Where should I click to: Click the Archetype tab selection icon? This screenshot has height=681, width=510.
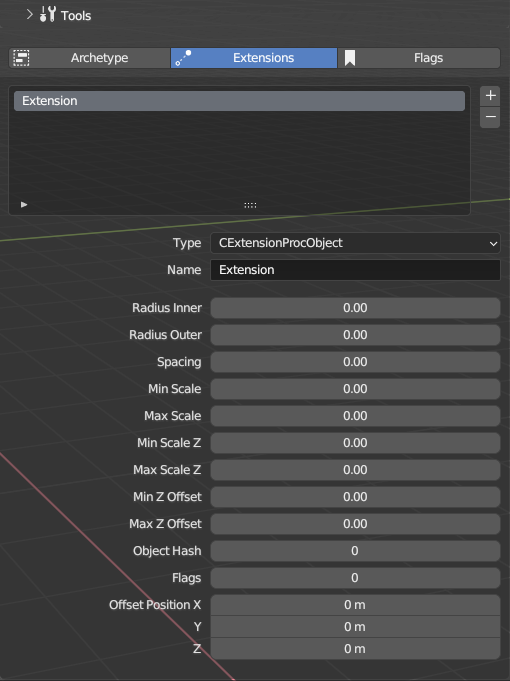pos(21,58)
